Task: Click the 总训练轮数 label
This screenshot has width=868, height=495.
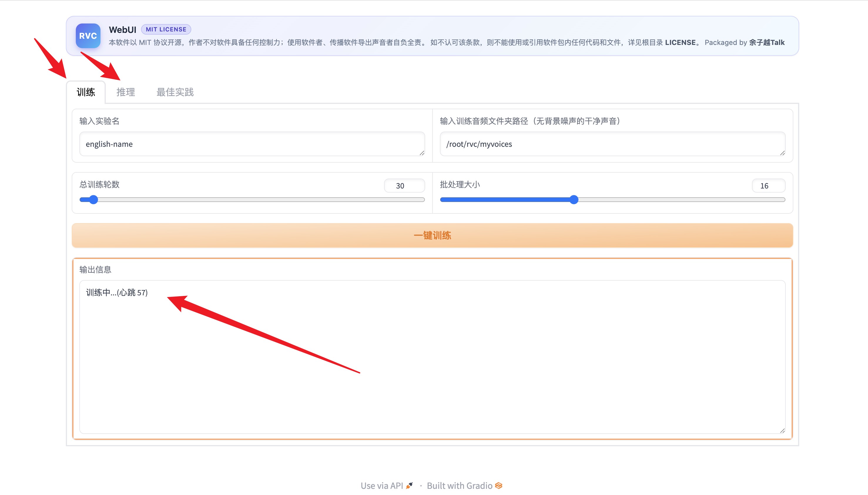Action: (x=99, y=184)
